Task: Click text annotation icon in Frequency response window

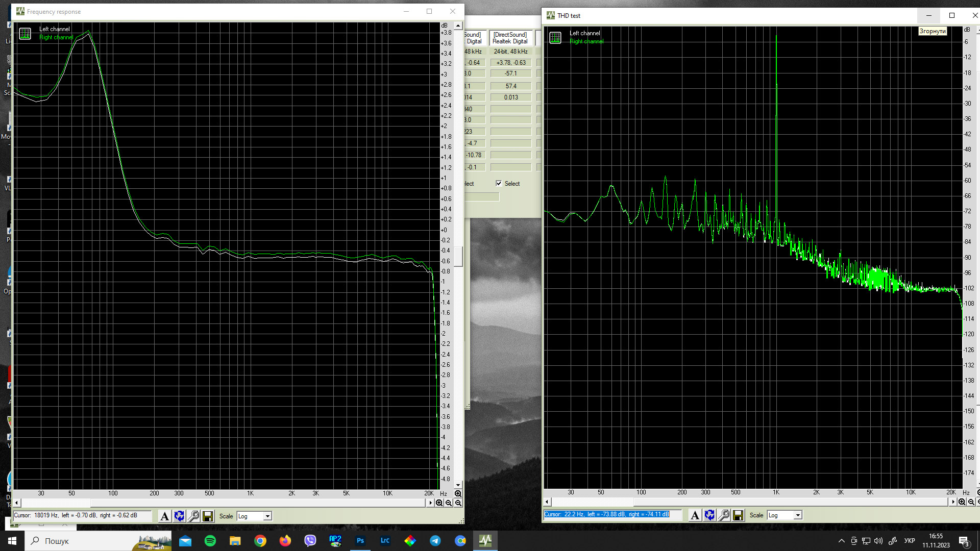Action: tap(164, 516)
